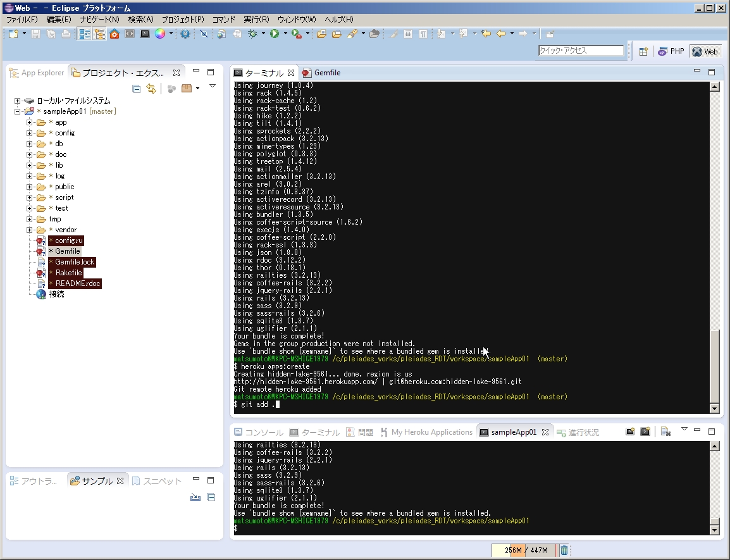Switch to the PHP perspective
The image size is (730, 560).
coord(671,52)
